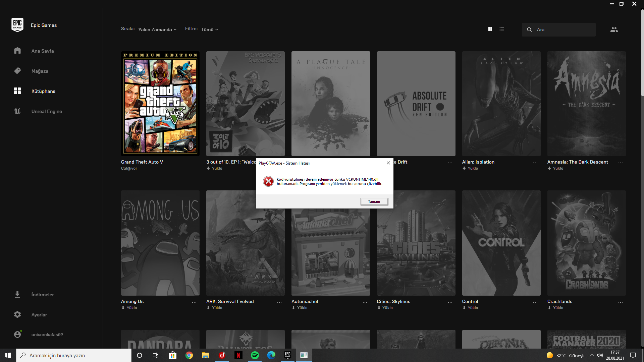Open Cortana circle icon on taskbar
Viewport: 644px width, 362px height.
point(140,355)
